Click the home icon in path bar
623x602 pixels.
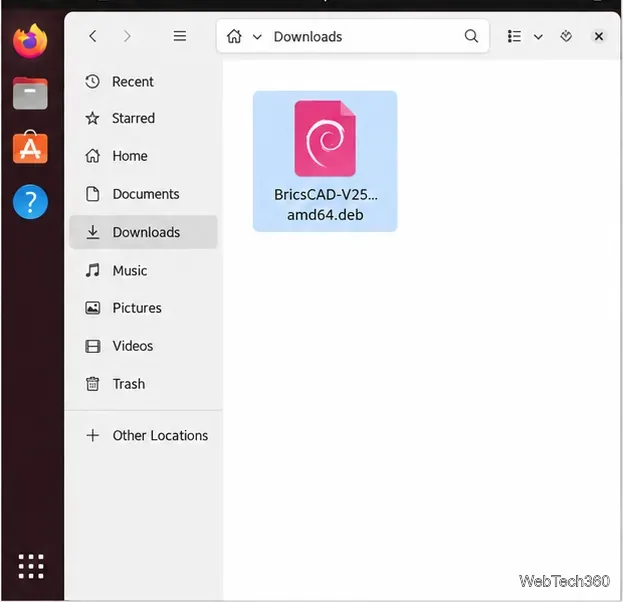pos(234,36)
